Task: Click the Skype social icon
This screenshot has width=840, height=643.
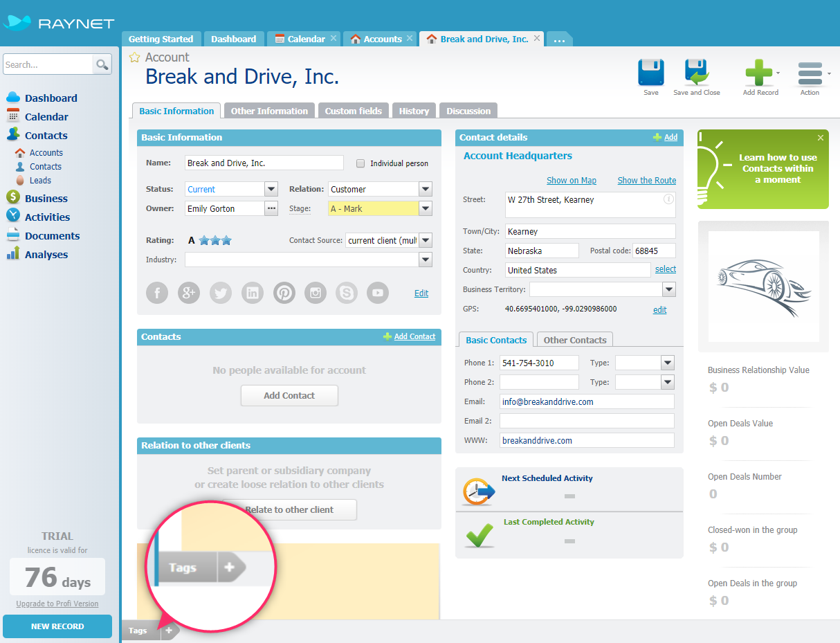Action: pos(347,293)
